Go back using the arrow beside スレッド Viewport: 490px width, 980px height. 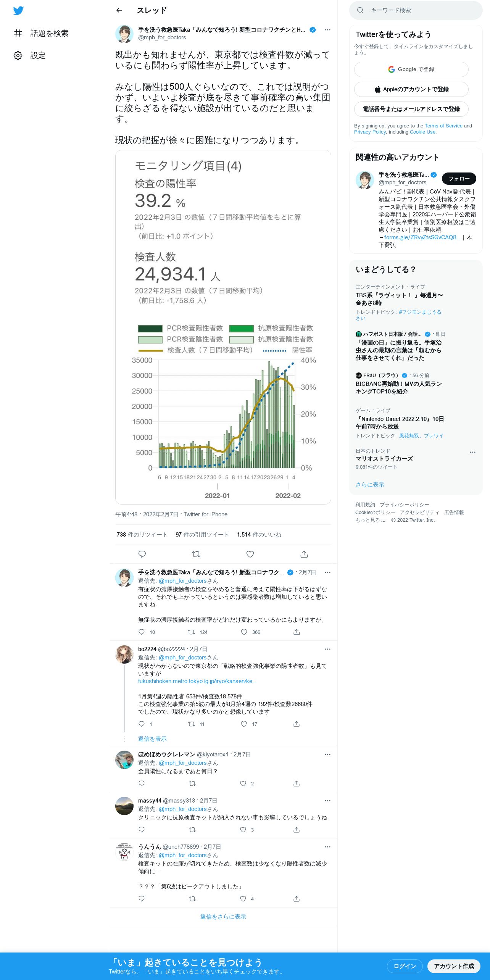(119, 11)
